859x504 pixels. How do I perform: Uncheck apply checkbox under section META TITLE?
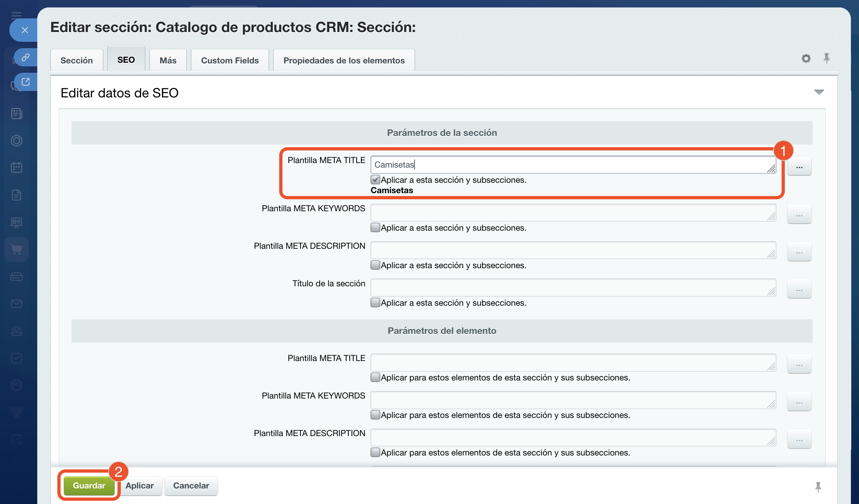click(375, 180)
